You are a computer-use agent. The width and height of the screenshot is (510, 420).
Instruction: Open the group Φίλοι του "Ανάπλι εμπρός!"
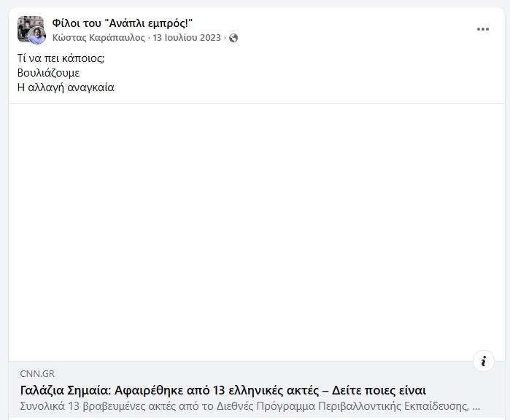coord(122,23)
